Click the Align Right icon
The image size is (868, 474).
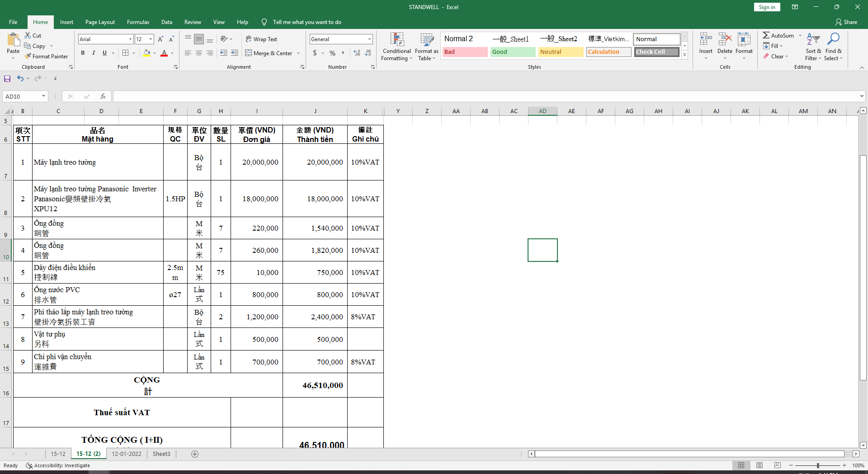[x=209, y=53]
